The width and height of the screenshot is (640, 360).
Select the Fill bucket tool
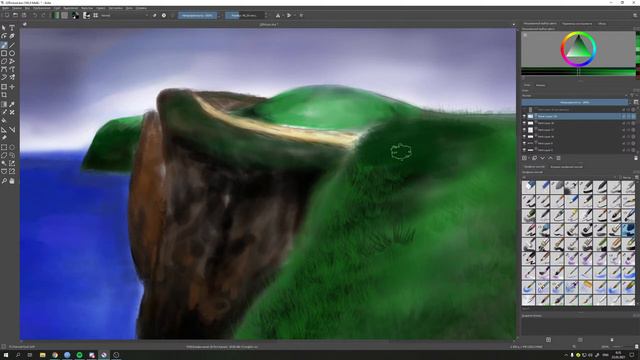click(x=4, y=121)
